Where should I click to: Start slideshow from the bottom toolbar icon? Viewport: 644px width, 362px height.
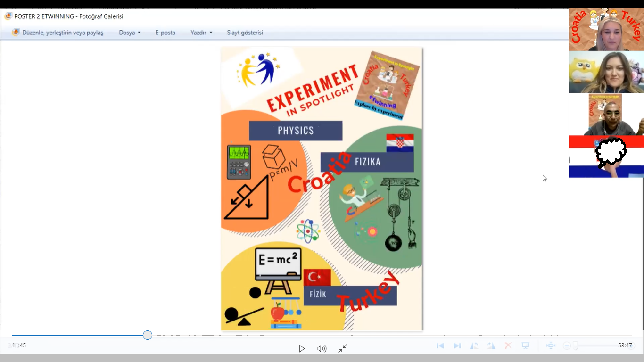[525, 346]
